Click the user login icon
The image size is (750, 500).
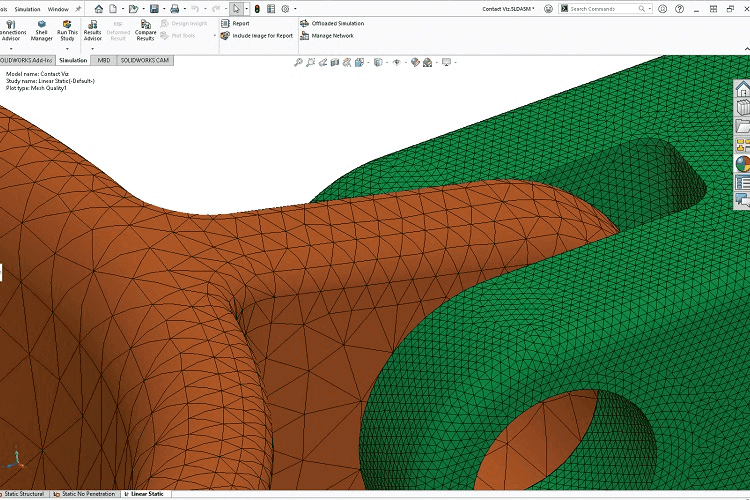click(662, 9)
